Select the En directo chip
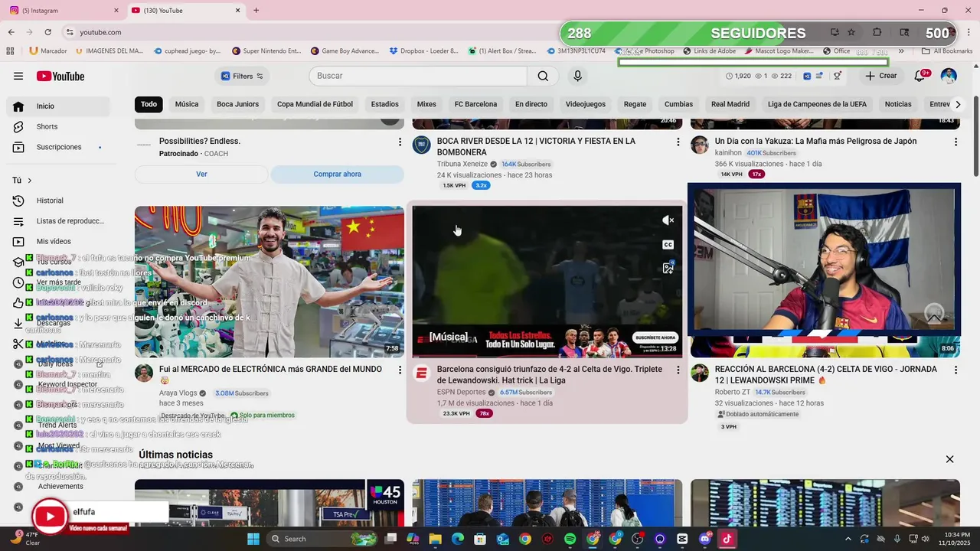 point(531,104)
